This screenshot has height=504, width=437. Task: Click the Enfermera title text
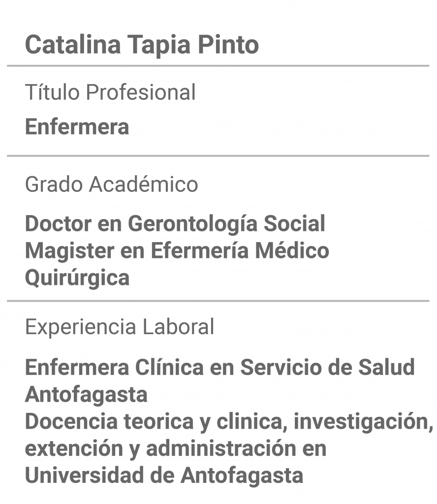coord(77,126)
